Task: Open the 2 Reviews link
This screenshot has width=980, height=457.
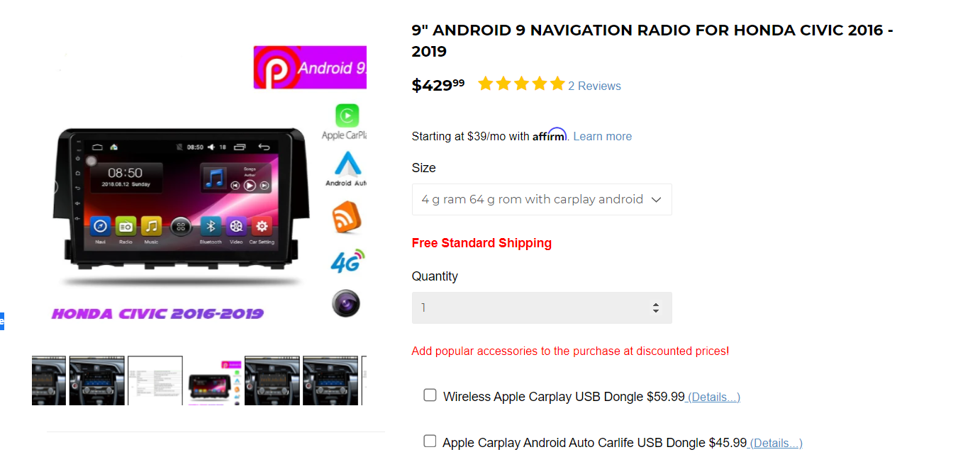Action: 594,86
